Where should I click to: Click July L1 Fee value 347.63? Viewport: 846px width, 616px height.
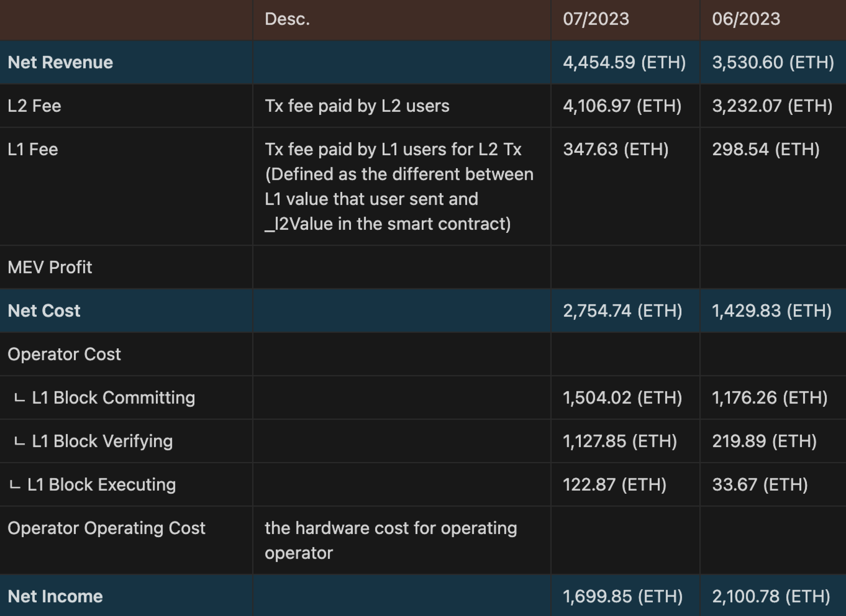616,149
